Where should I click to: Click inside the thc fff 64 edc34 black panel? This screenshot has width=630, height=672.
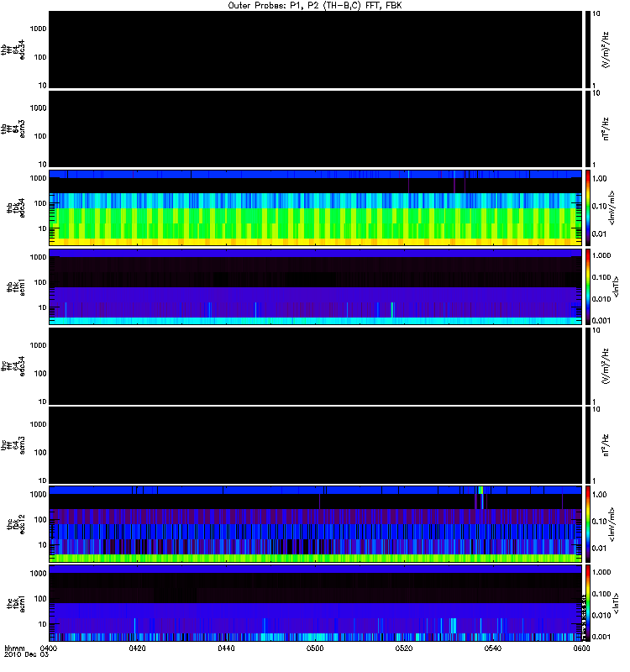pos(315,366)
